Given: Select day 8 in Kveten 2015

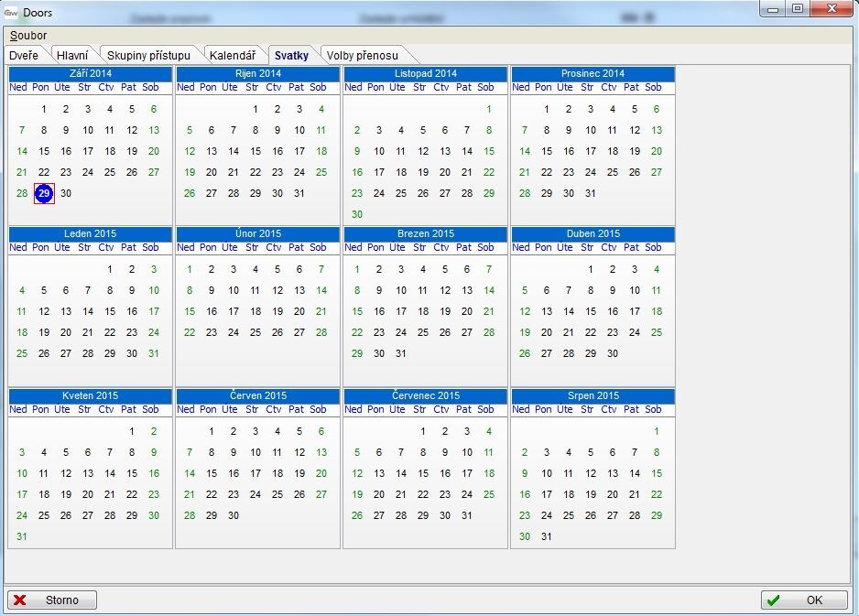Looking at the screenshot, I should point(132,452).
